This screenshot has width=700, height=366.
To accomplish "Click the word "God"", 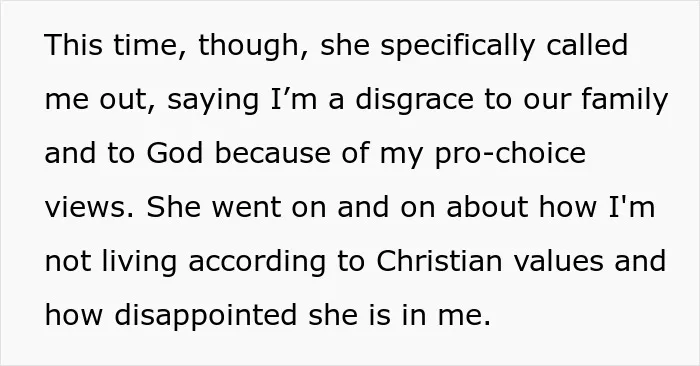I will click(175, 153).
